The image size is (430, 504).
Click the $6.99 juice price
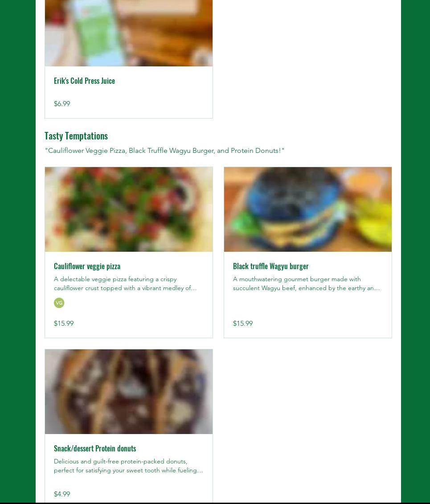[x=62, y=104]
